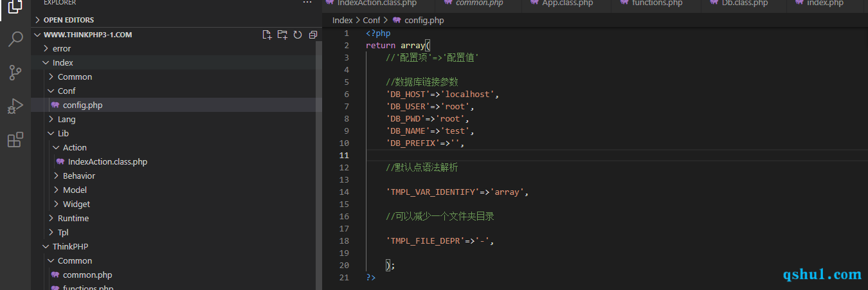The height and width of the screenshot is (290, 868).
Task: Open the Explorer more actions ellipsis
Action: coord(307,3)
